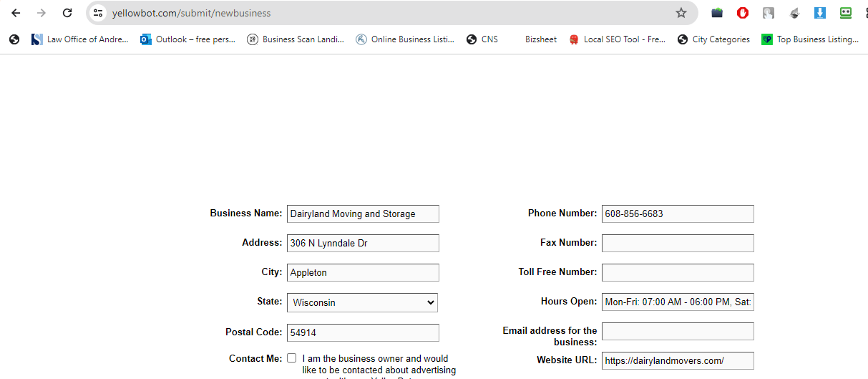This screenshot has width=868, height=379.
Task: Click the Phone Number field
Action: [678, 214]
